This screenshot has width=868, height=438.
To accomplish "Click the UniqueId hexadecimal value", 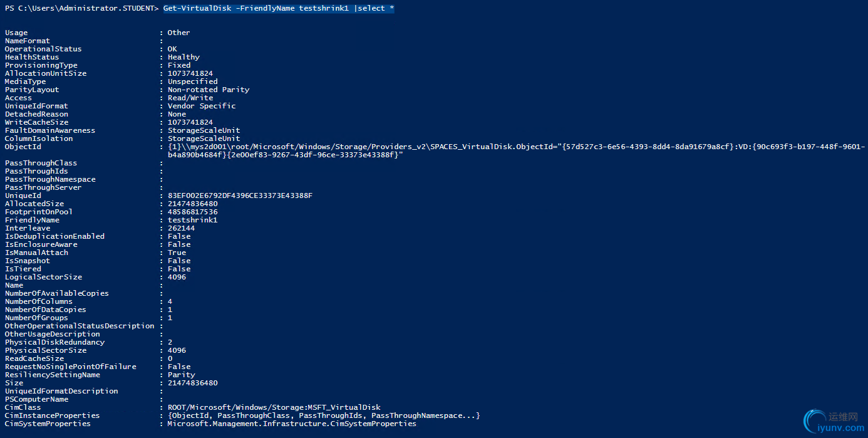I will click(240, 196).
